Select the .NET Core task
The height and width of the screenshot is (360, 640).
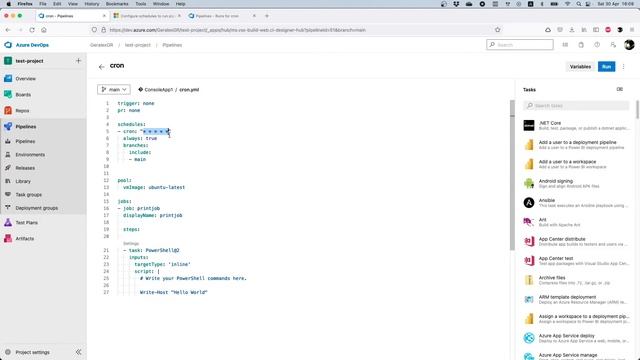[x=576, y=125]
